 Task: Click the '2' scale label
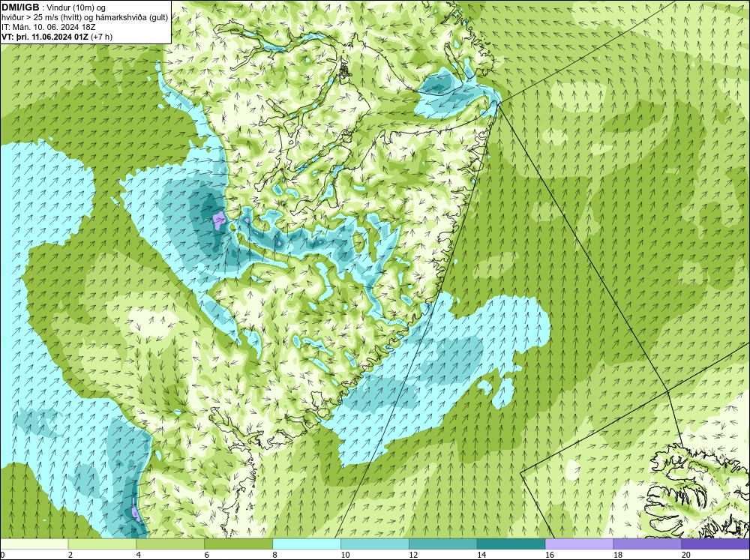coord(70,555)
